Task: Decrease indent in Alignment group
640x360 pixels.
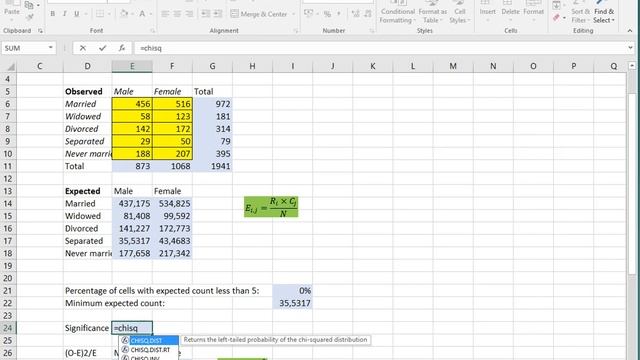Action: (x=206, y=14)
